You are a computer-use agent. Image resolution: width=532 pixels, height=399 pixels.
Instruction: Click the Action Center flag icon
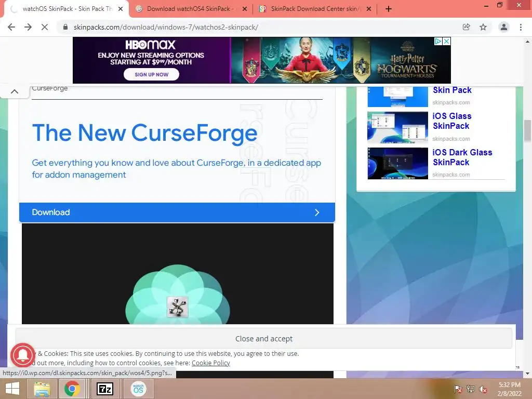[x=458, y=389]
